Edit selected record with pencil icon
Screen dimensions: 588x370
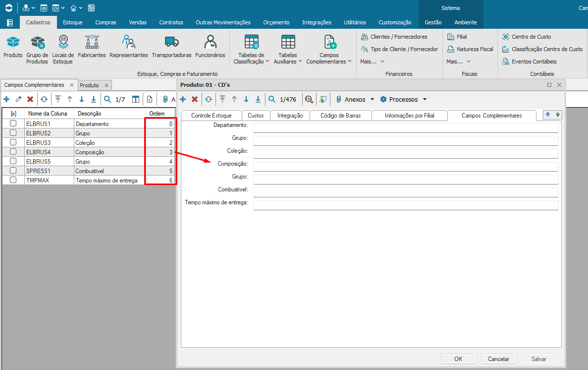(x=18, y=99)
